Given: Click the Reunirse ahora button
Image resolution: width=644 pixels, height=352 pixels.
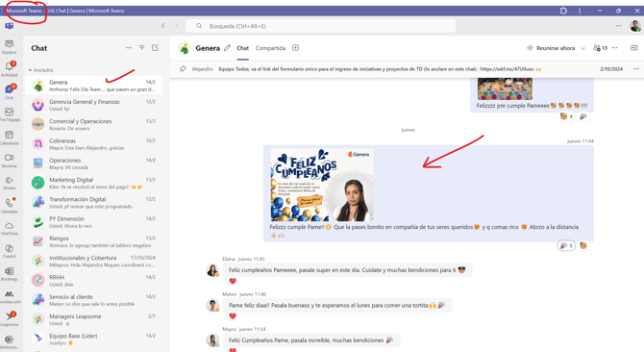Looking at the screenshot, I should coord(551,48).
